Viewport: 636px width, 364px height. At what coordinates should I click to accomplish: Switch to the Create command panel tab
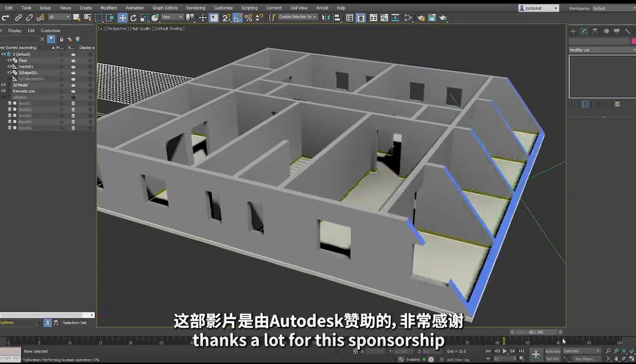pos(573,31)
